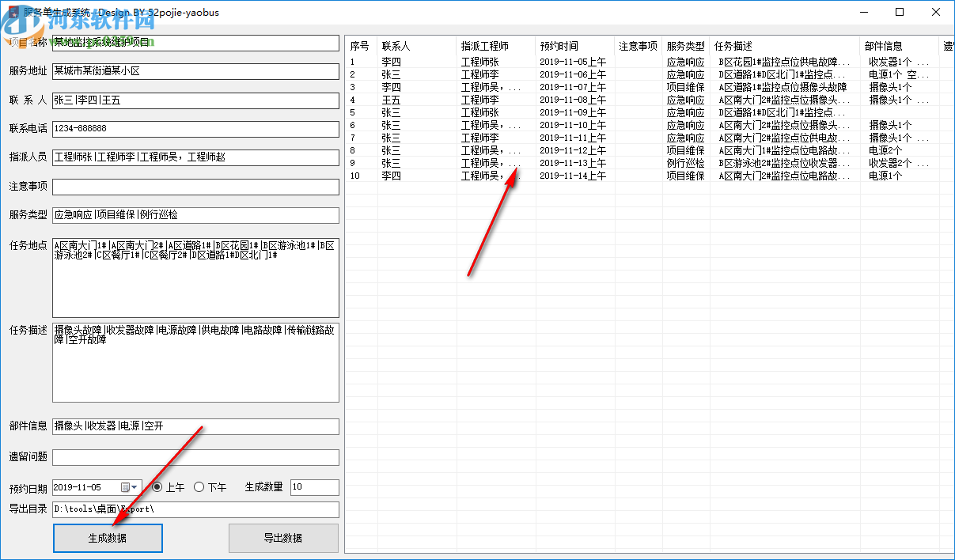The image size is (955, 560).
Task: Click the 导出数据 button
Action: click(283, 538)
